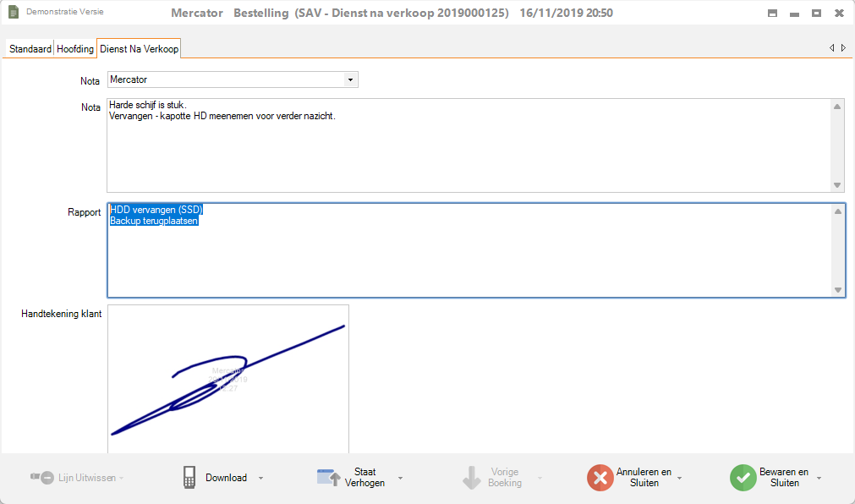This screenshot has width=855, height=504.
Task: Click the green Bewaren en Sluiten checkmark
Action: click(743, 478)
